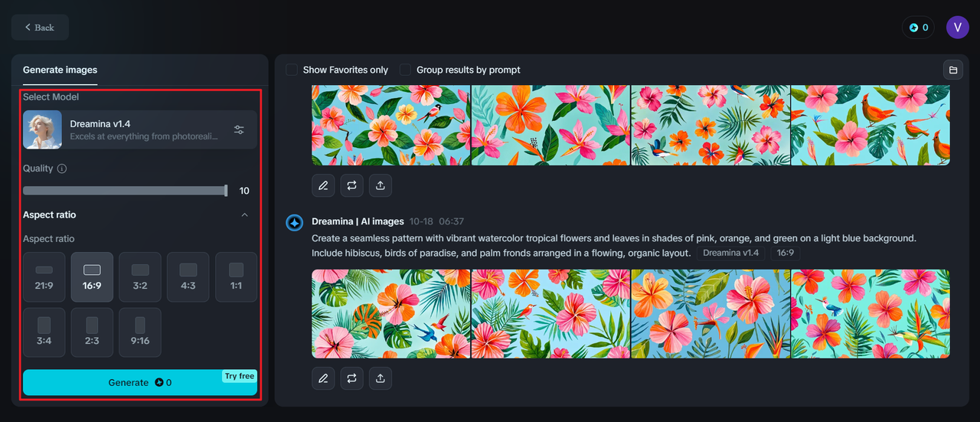The image size is (980, 422).
Task: Click the Dreamina star avatar icon
Action: point(295,223)
